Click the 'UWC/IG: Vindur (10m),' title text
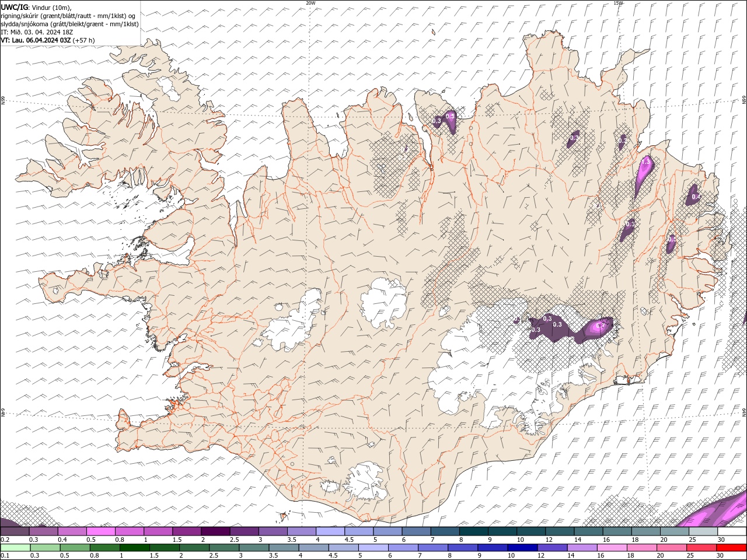The height and width of the screenshot is (560, 747). point(36,7)
